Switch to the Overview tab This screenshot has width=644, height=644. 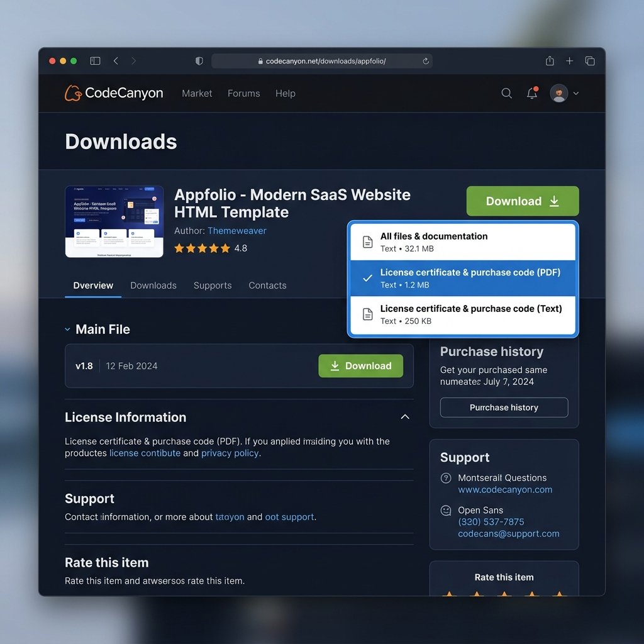93,286
